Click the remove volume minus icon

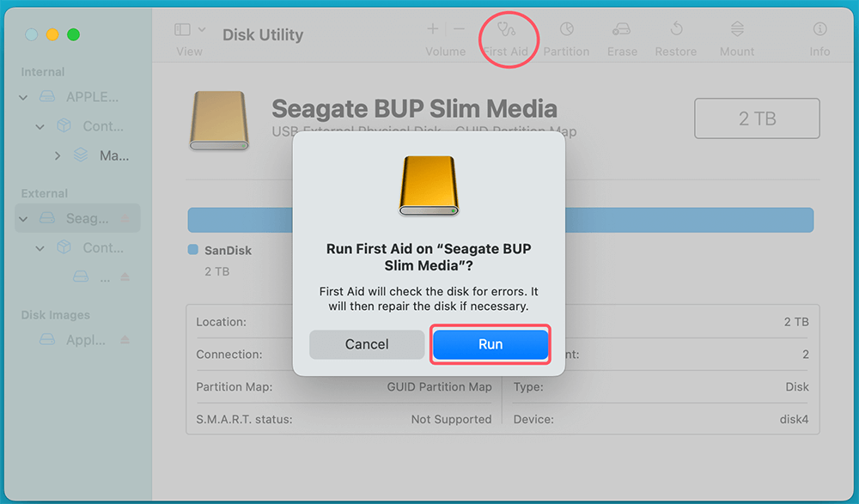(459, 29)
